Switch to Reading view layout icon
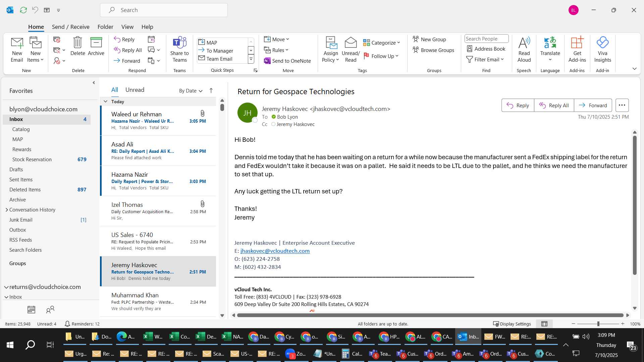The height and width of the screenshot is (362, 644). point(544,324)
